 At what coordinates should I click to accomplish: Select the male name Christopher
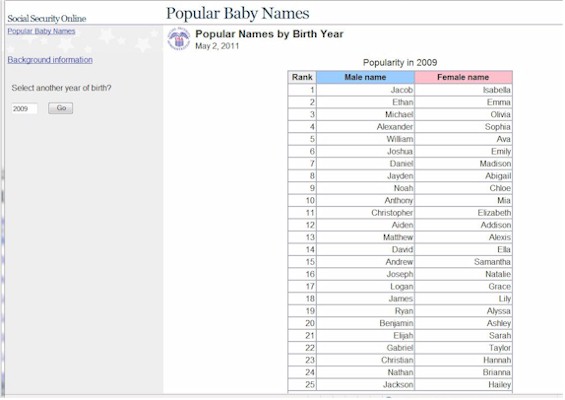pyautogui.click(x=392, y=213)
